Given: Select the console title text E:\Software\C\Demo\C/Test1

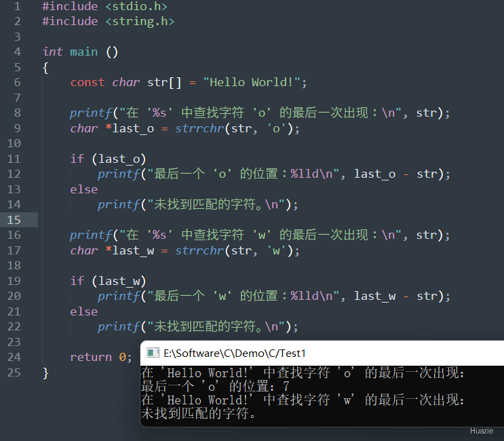Looking at the screenshot, I should point(235,353).
